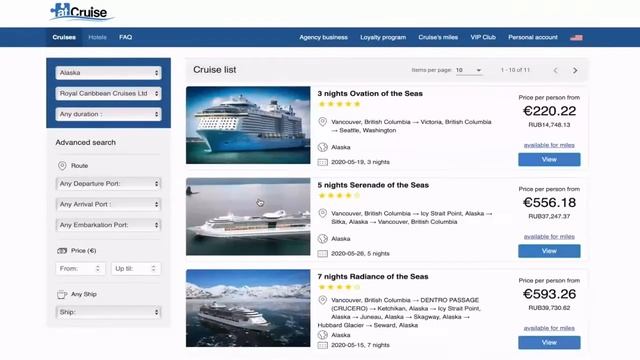Click available for miles under €556.18
Image resolution: width=640 pixels, height=360 pixels.
(x=549, y=236)
